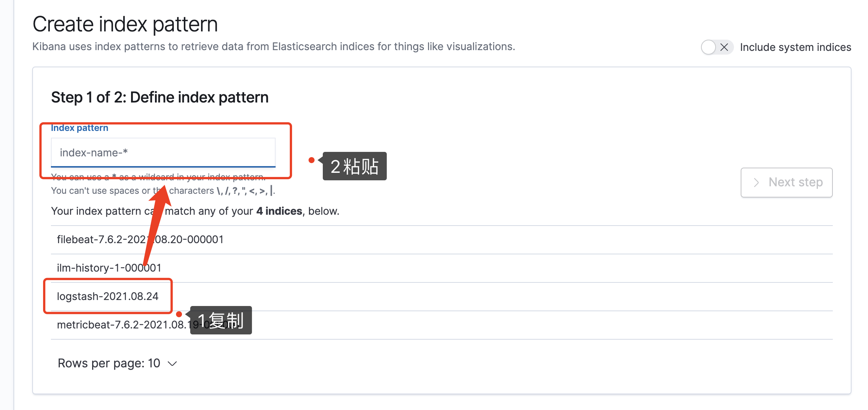Toggle the Include system indices switch
Screen dimensions: 868x410
716,48
